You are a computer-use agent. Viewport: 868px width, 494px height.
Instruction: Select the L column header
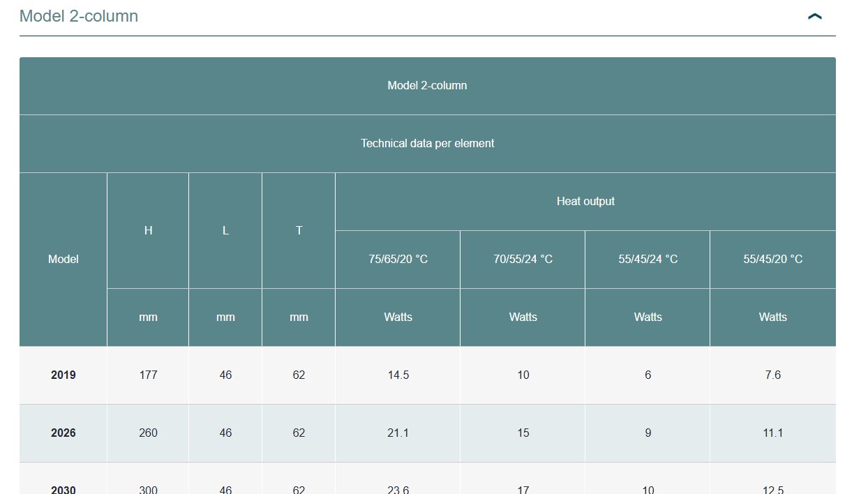point(225,230)
